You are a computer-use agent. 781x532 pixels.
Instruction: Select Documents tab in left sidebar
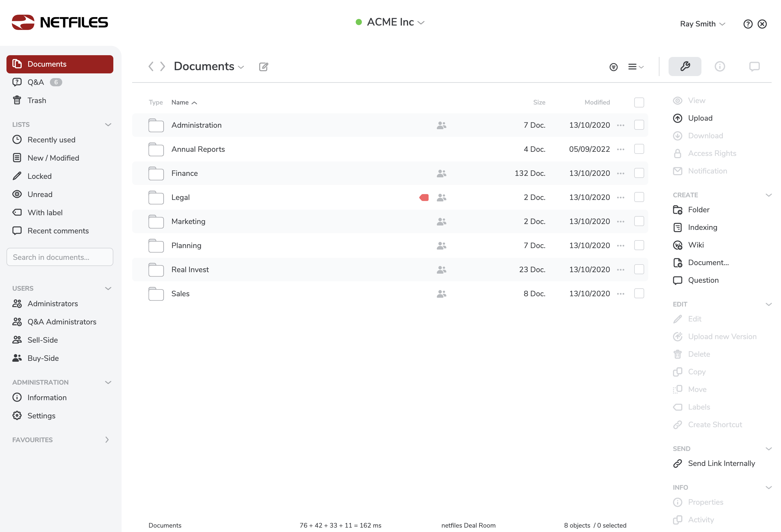(59, 63)
